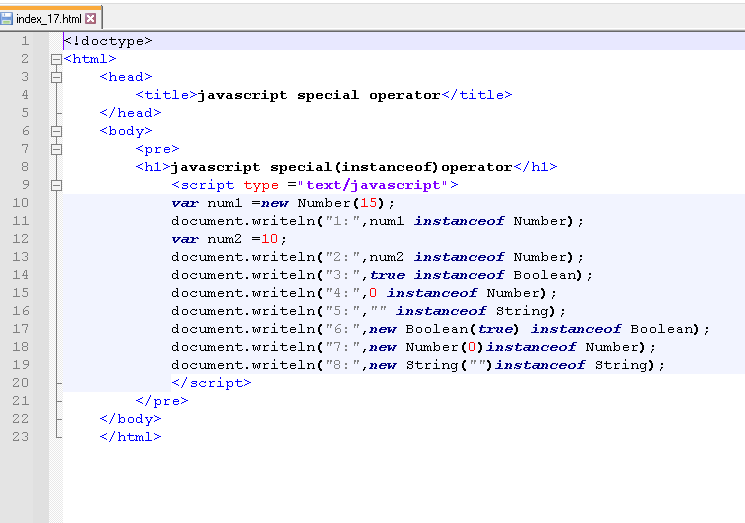
Task: Collapse the body block fold marker
Action: coord(56,131)
